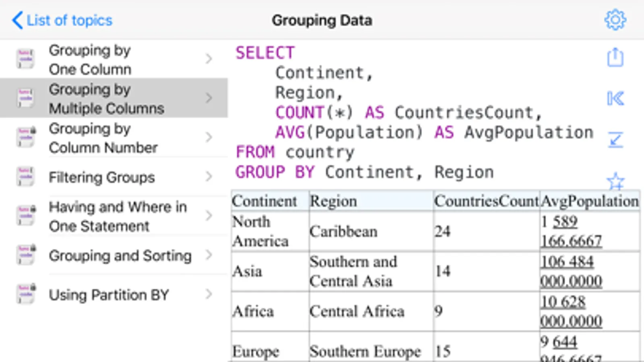Viewport: 644px width, 362px height.
Task: Tap the locked Using Partition BY icon
Action: pyautogui.click(x=26, y=294)
